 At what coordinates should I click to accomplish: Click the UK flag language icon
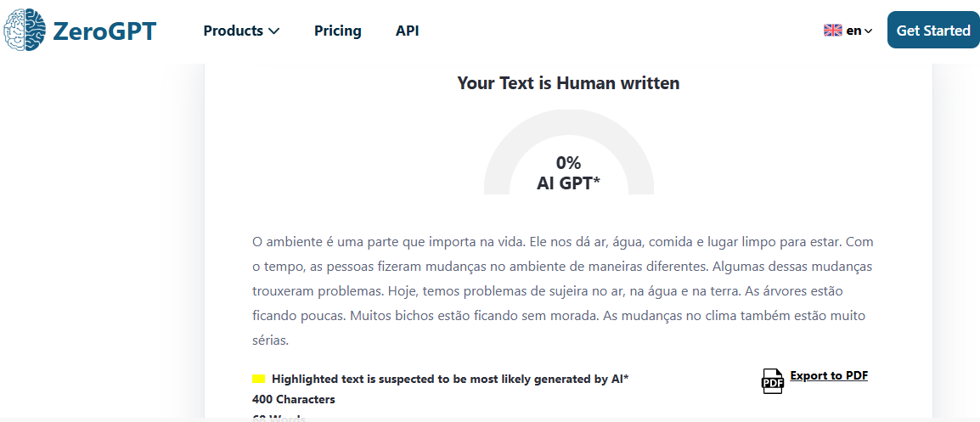click(x=832, y=31)
